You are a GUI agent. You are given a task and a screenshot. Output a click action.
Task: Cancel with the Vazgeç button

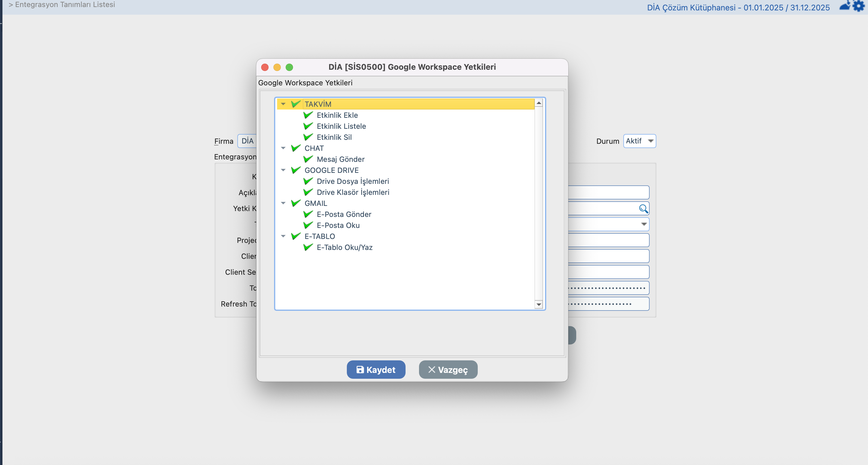tap(448, 370)
